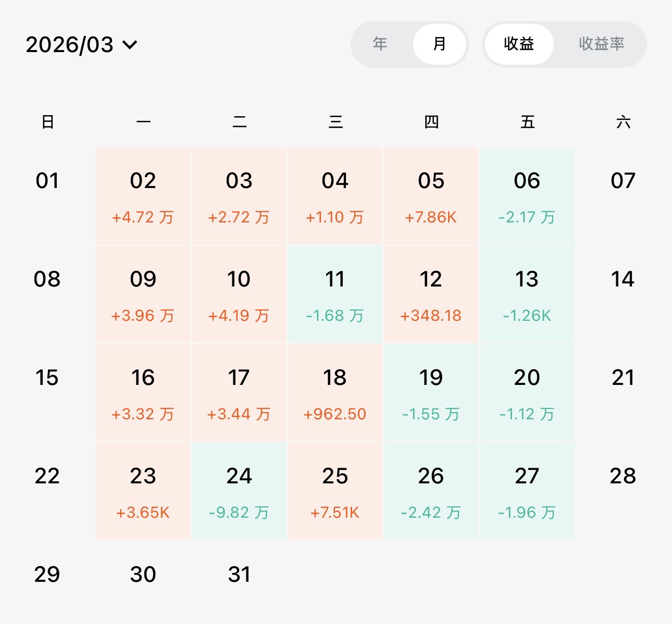Open March 02 with +4.72 万 profit
The height and width of the screenshot is (624, 672).
point(143,196)
